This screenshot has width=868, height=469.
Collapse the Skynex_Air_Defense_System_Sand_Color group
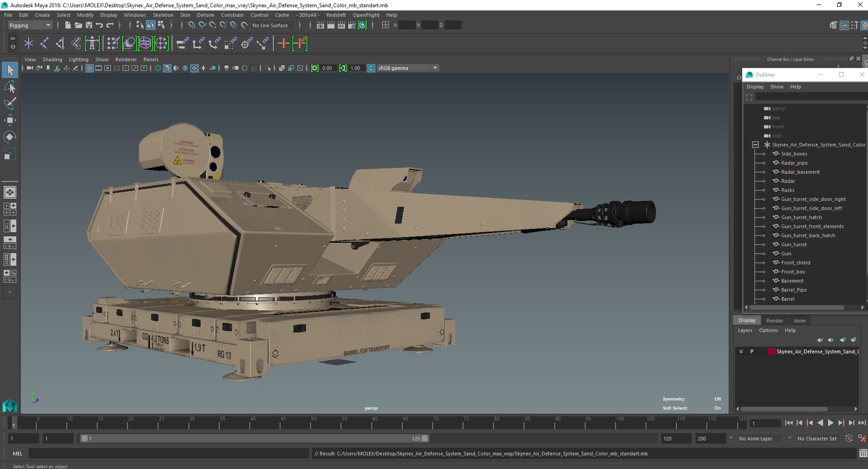point(755,145)
